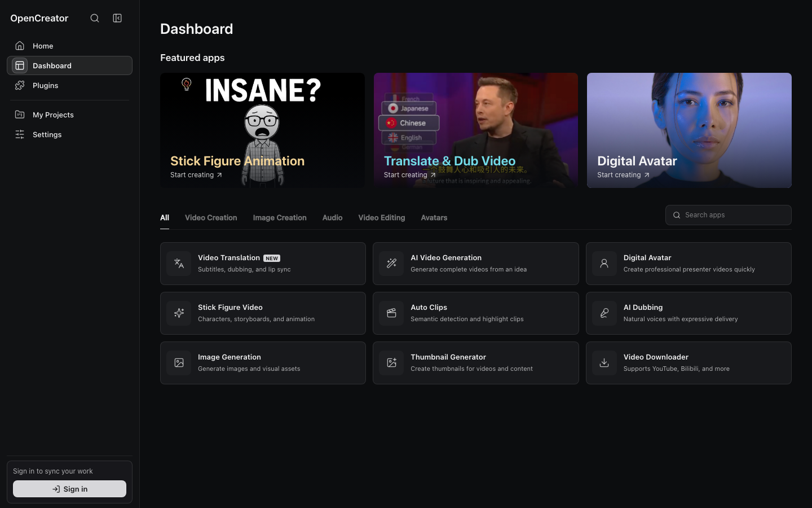Open Plugins from the sidebar
Screen dimensions: 812x508
(x=69, y=85)
